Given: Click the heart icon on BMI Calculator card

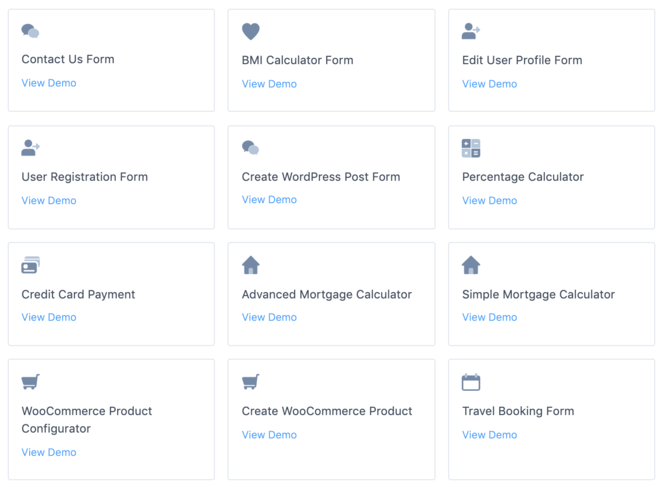Looking at the screenshot, I should pos(251,32).
